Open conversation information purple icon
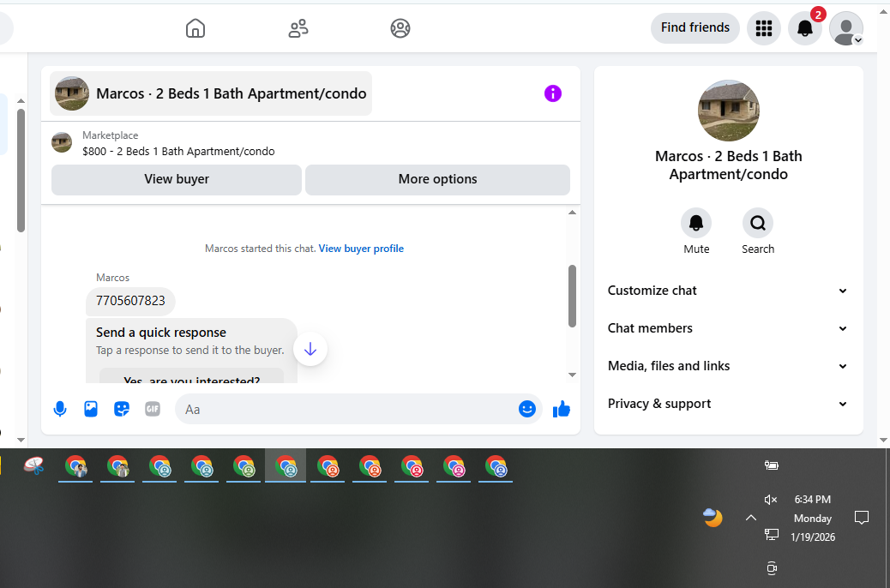The width and height of the screenshot is (890, 588). click(553, 93)
